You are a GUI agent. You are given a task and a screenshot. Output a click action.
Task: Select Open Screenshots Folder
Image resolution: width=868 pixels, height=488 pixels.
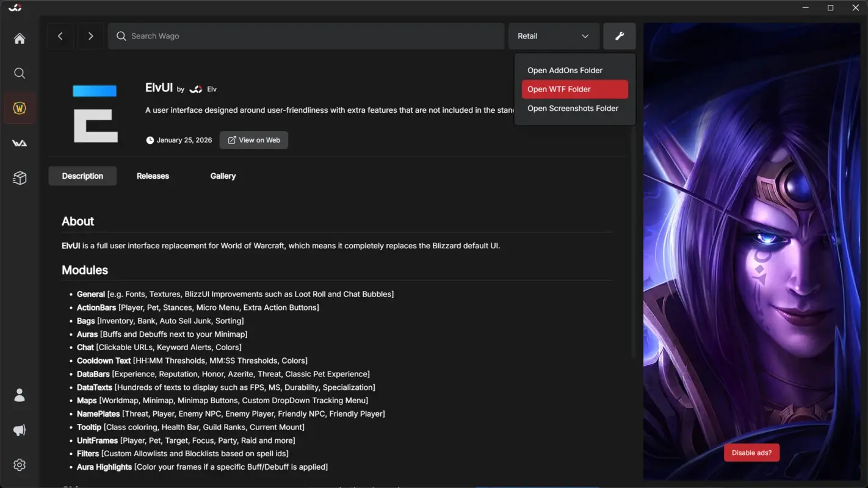tap(573, 108)
